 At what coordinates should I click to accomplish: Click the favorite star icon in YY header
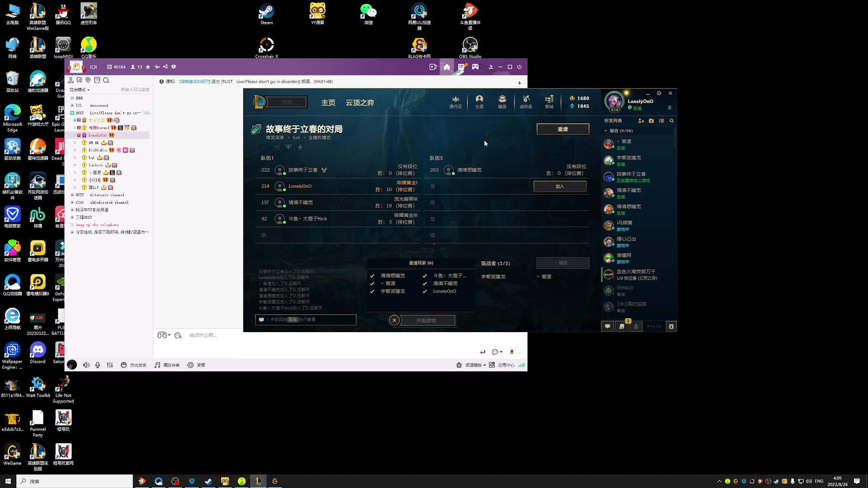point(148,67)
